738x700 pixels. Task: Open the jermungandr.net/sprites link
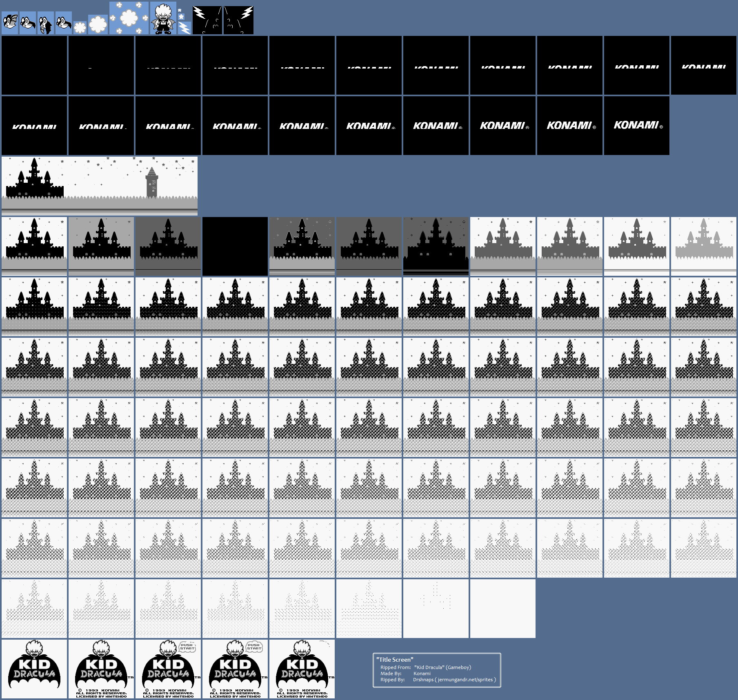point(465,680)
